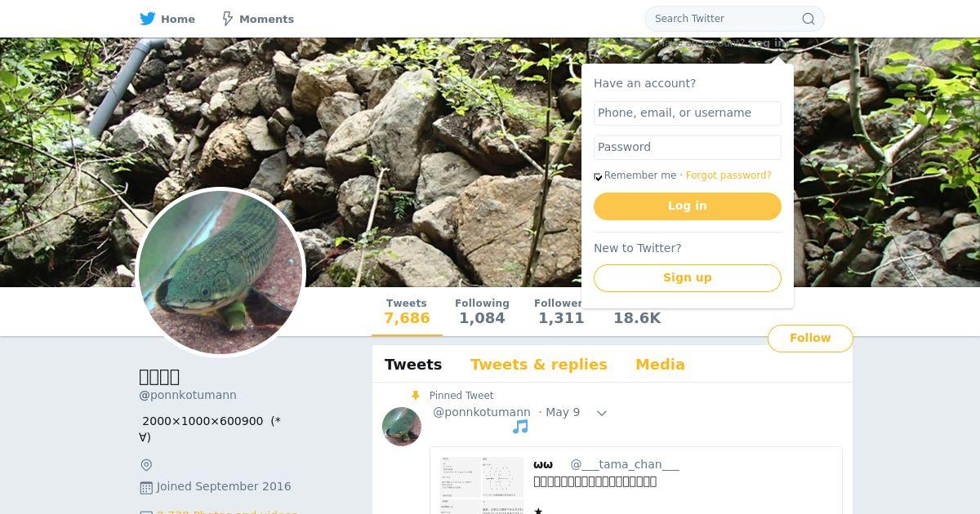
Task: Open the Forgot password? link
Action: 728,175
